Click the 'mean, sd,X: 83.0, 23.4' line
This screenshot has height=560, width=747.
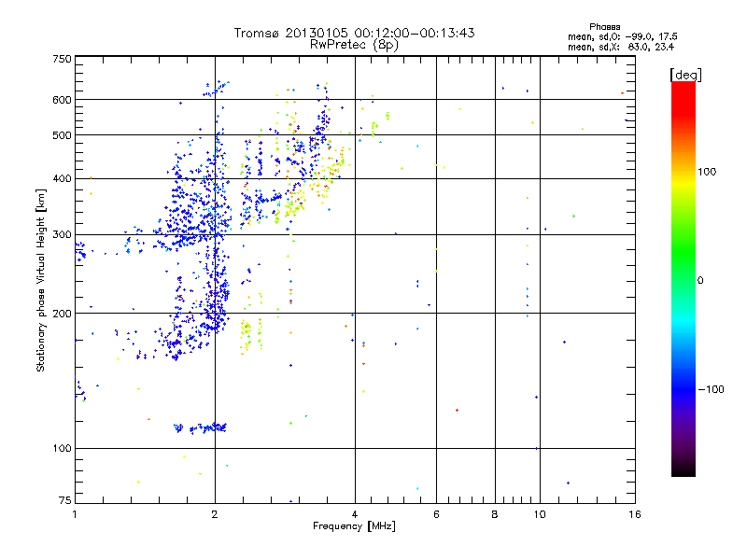621,47
